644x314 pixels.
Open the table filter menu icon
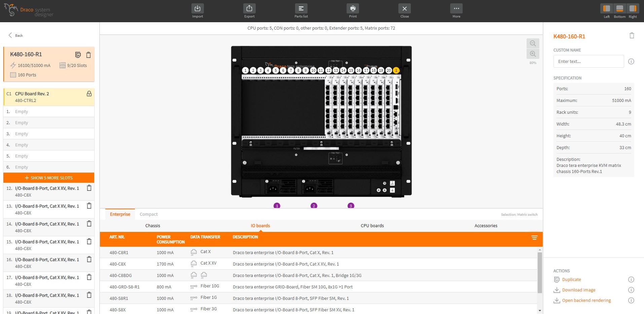[534, 238]
